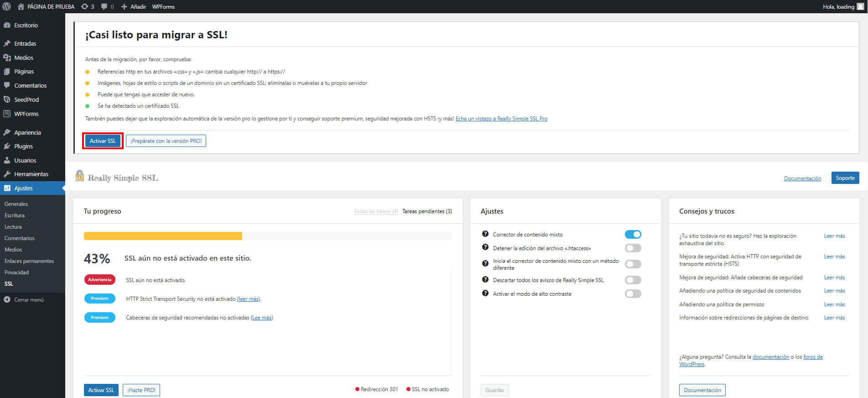Click Leer más for exploración exhaustiva tip
The image size is (868, 398).
tap(834, 236)
